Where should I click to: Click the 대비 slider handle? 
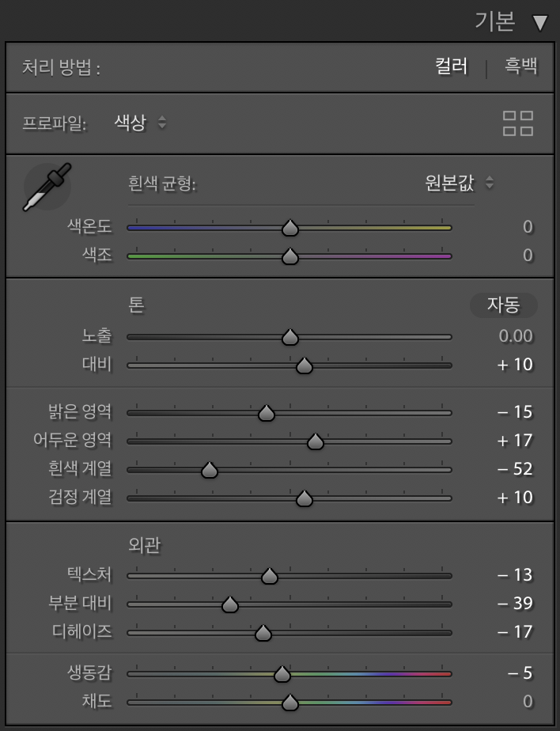pos(305,365)
